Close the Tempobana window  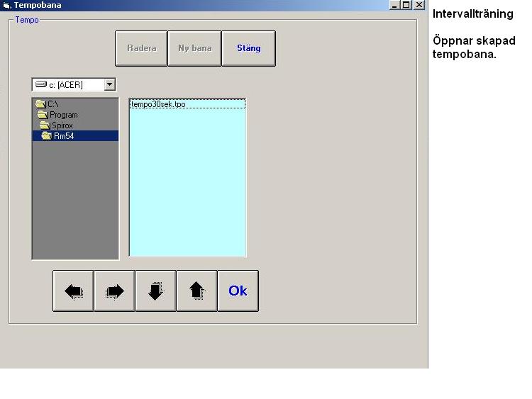point(419,5)
